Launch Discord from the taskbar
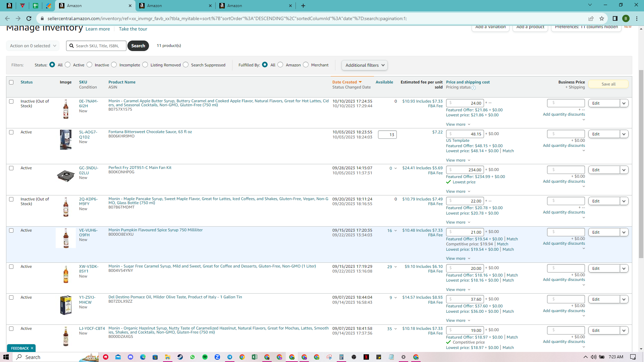The height and width of the screenshot is (362, 644). 130,357
